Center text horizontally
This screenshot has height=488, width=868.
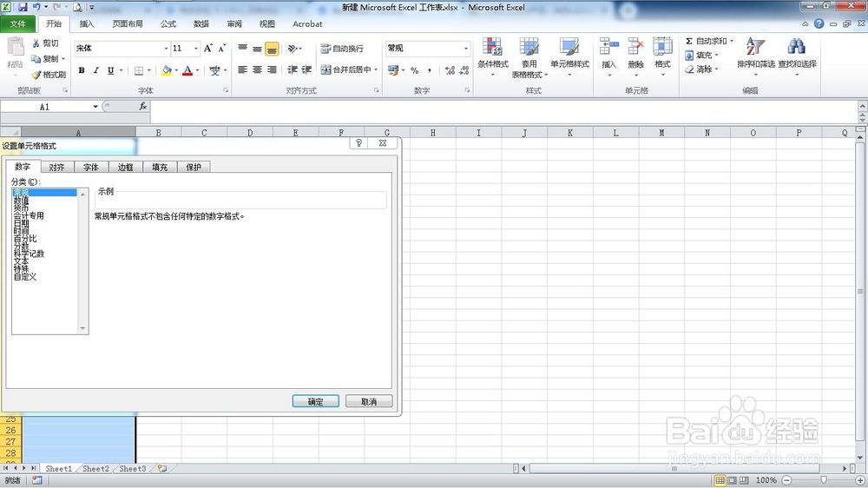click(x=257, y=69)
